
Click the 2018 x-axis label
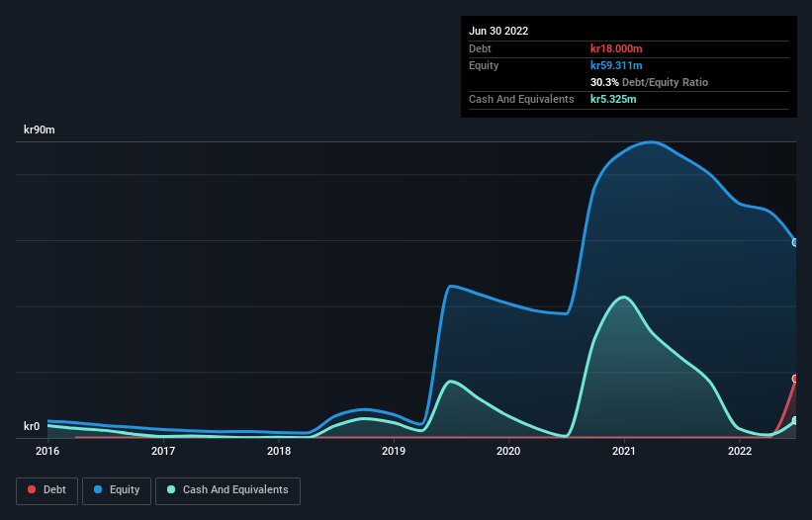(279, 451)
